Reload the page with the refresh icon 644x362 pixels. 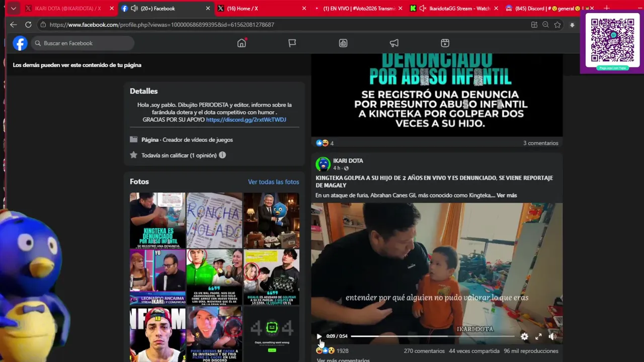coord(28,25)
